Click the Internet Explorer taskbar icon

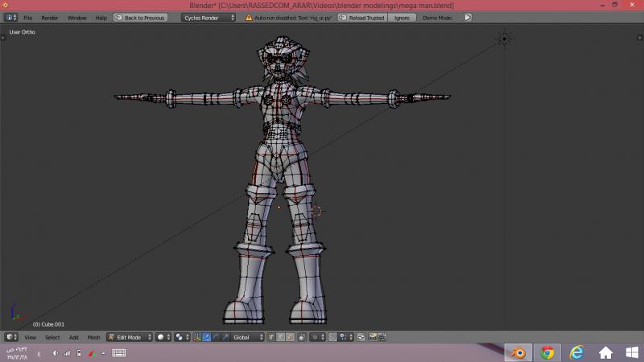[576, 352]
